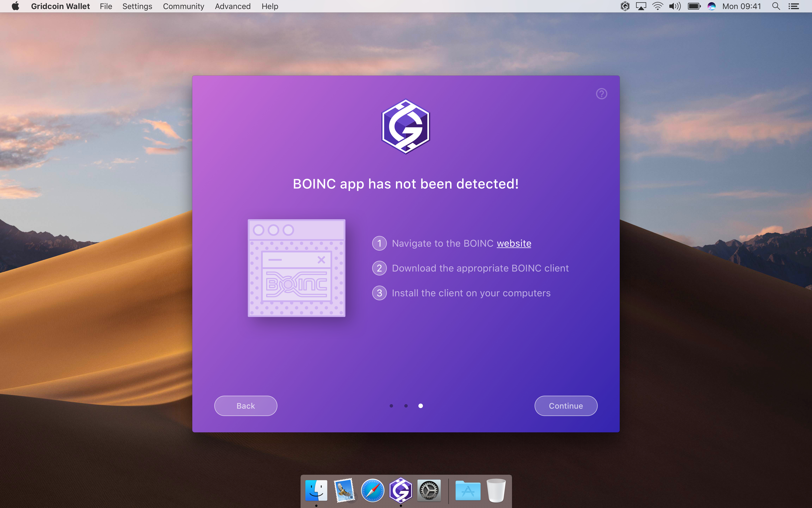This screenshot has width=812, height=508.
Task: Open Notification Center icon
Action: pos(794,6)
